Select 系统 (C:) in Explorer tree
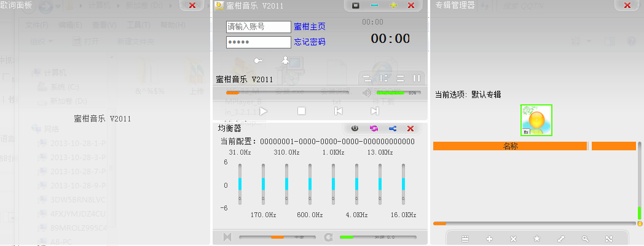 click(58, 86)
